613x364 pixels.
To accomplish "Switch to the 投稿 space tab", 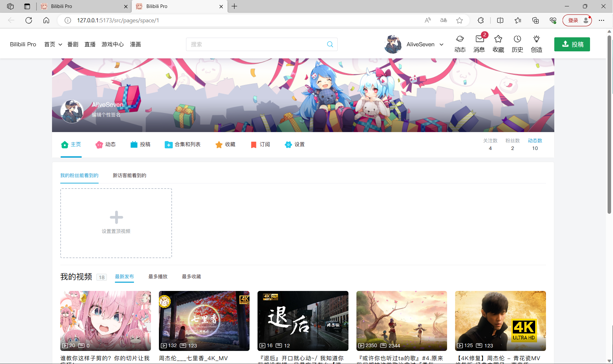I will pyautogui.click(x=140, y=145).
